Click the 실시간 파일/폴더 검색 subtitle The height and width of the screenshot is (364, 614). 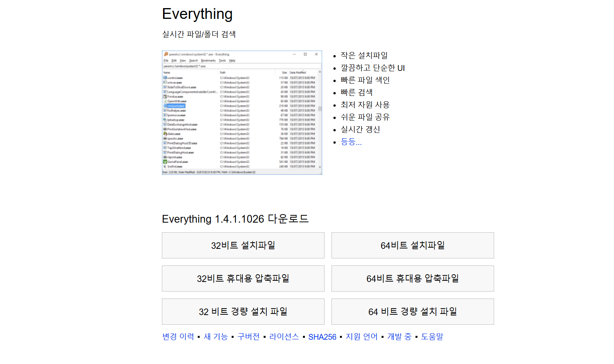pyautogui.click(x=199, y=34)
